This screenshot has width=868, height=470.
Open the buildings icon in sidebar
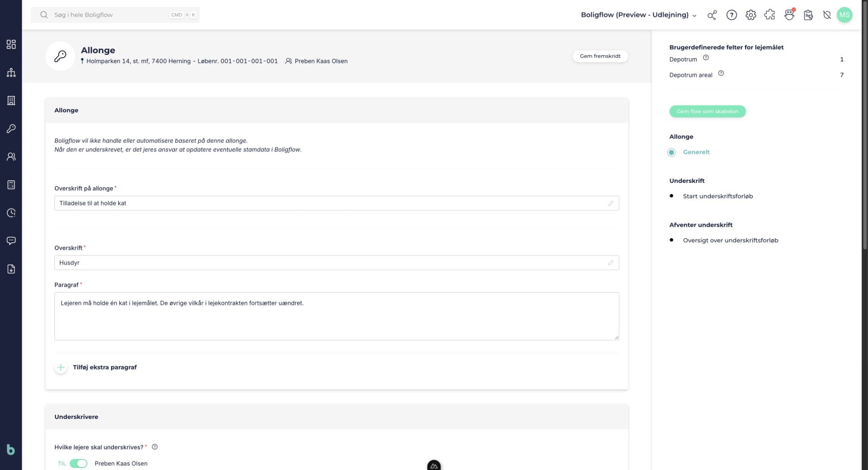tap(11, 100)
